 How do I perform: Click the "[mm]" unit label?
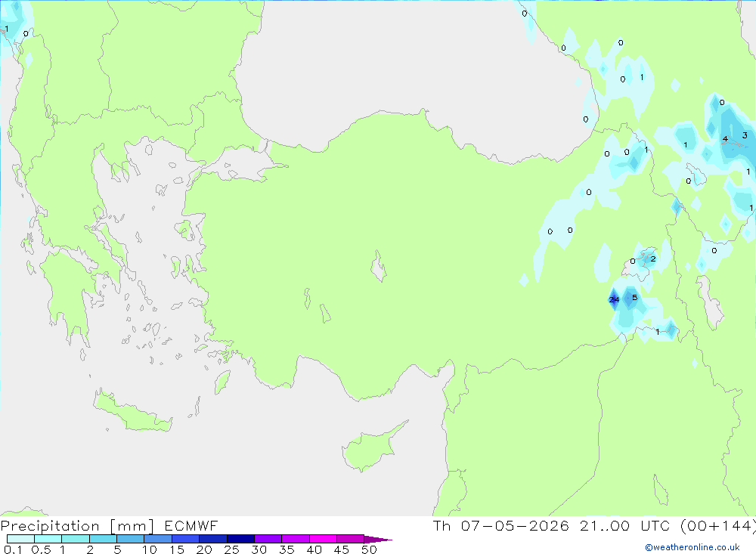[x=132, y=526]
